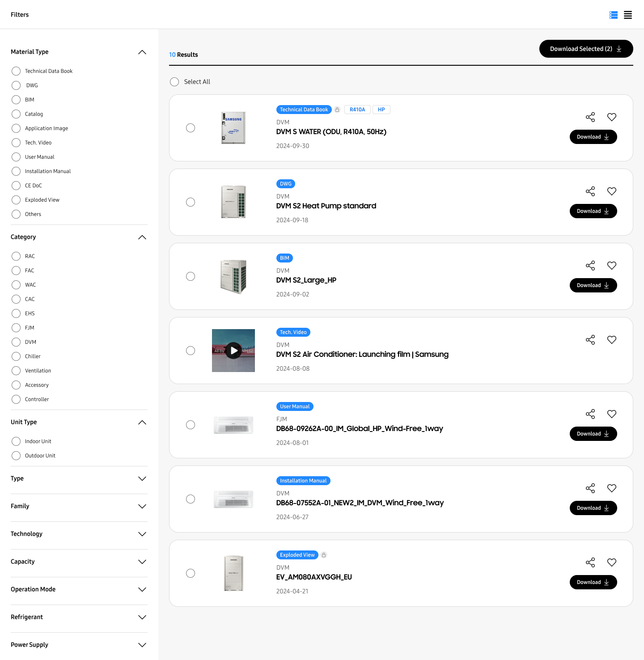Favorite DVM S2_Large_HP BIM file
The height and width of the screenshot is (660, 644).
pos(612,266)
